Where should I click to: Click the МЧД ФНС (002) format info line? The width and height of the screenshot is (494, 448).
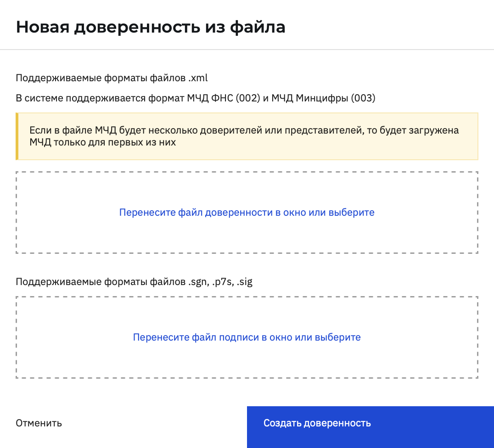click(195, 98)
